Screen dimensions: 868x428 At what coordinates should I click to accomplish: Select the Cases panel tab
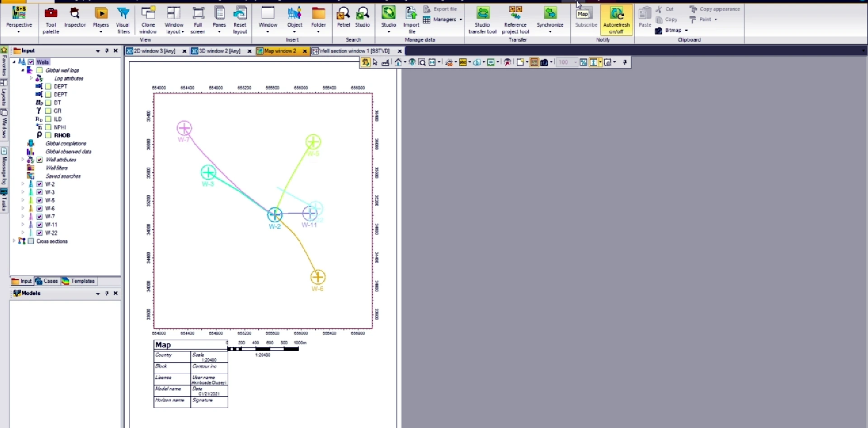47,281
